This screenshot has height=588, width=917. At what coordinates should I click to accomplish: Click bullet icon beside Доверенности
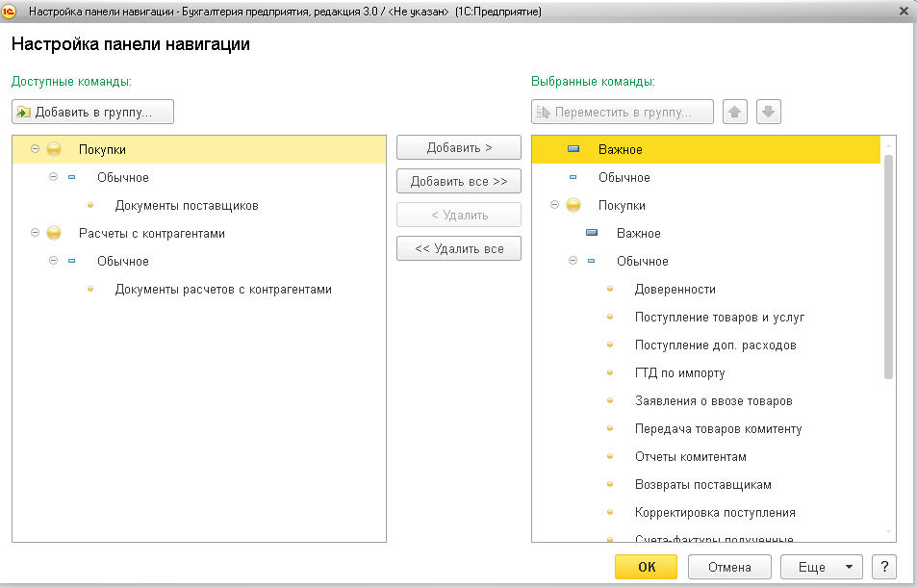coord(610,289)
